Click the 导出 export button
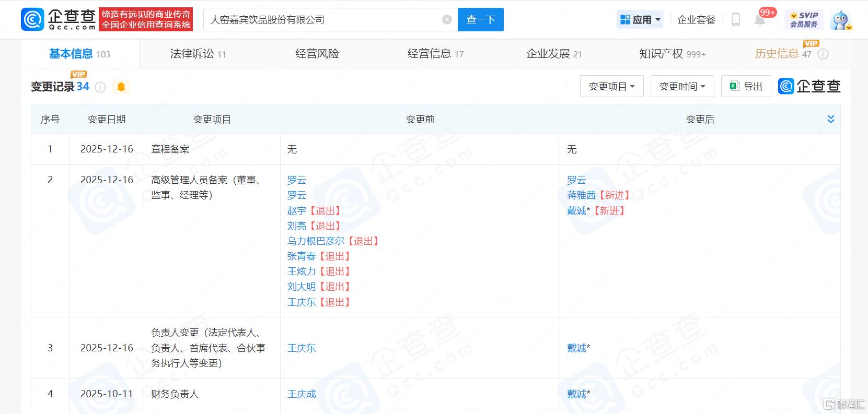The width and height of the screenshot is (868, 414). click(x=746, y=86)
